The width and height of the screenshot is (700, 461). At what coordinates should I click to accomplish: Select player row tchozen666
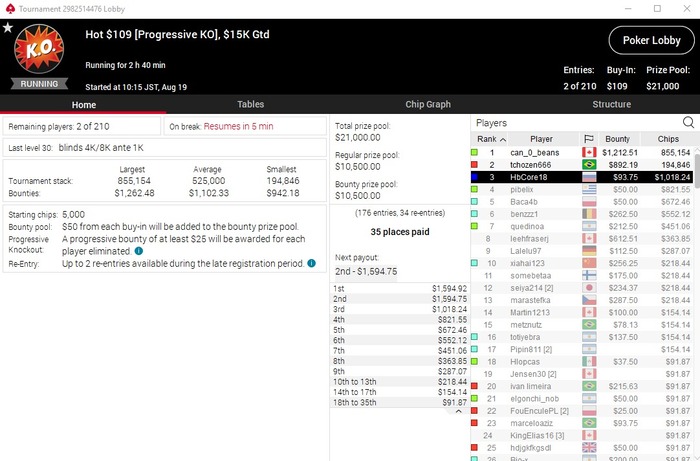[582, 165]
